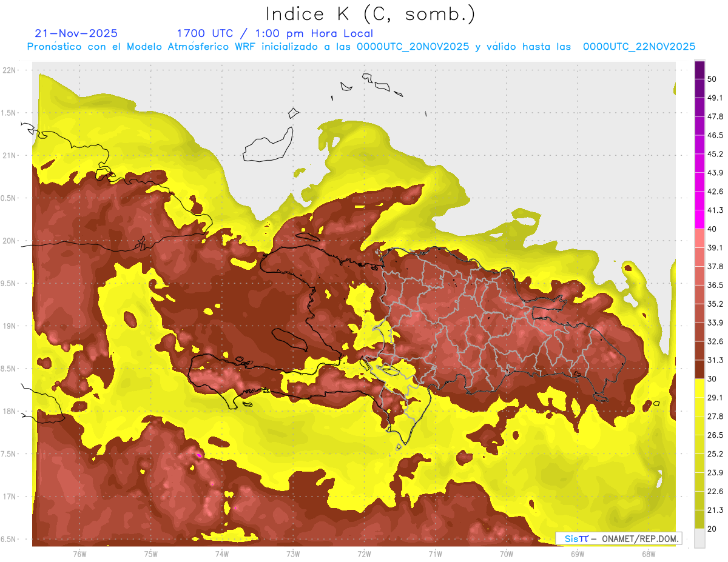
Task: Click the '41.3' color scale value
Action: [715, 210]
